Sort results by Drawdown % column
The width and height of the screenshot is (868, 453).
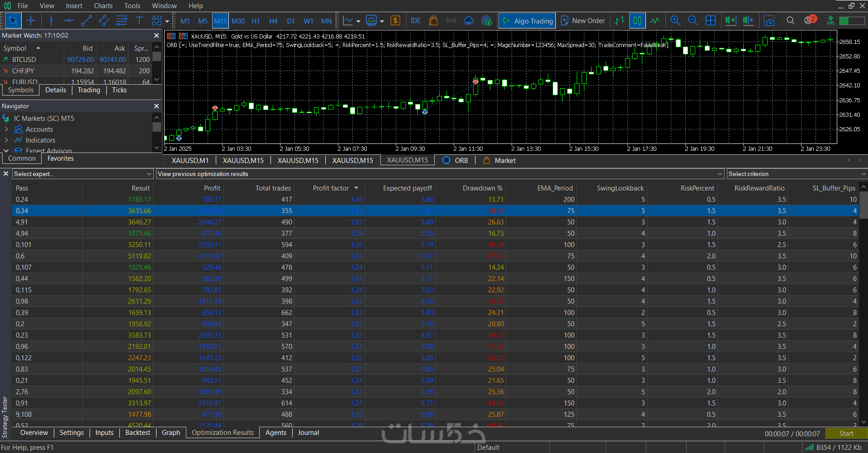pos(482,188)
